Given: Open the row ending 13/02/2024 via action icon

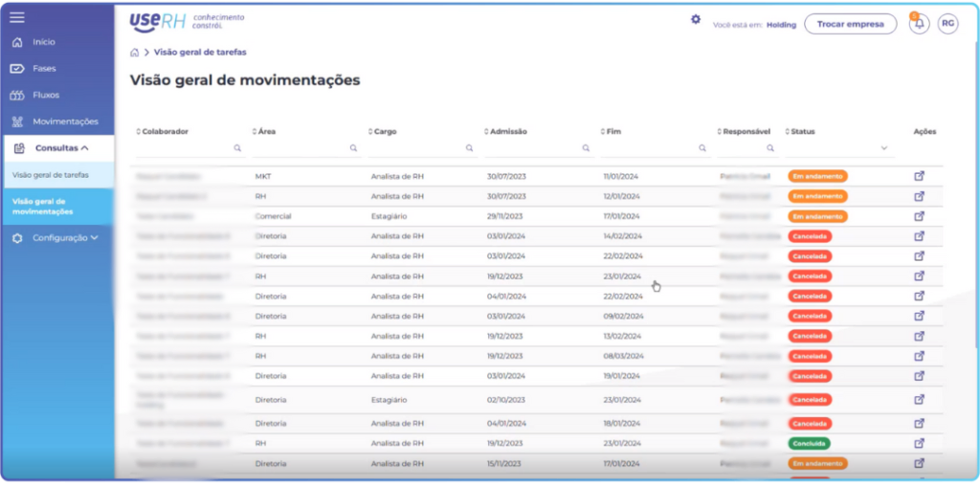Looking at the screenshot, I should pyautogui.click(x=919, y=336).
